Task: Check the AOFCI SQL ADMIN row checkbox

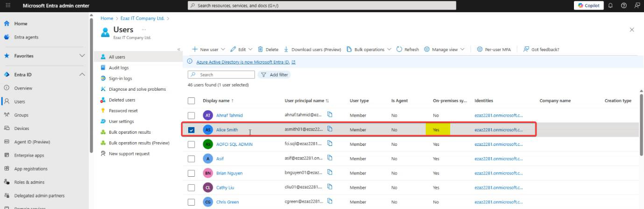Action: pos(191,144)
